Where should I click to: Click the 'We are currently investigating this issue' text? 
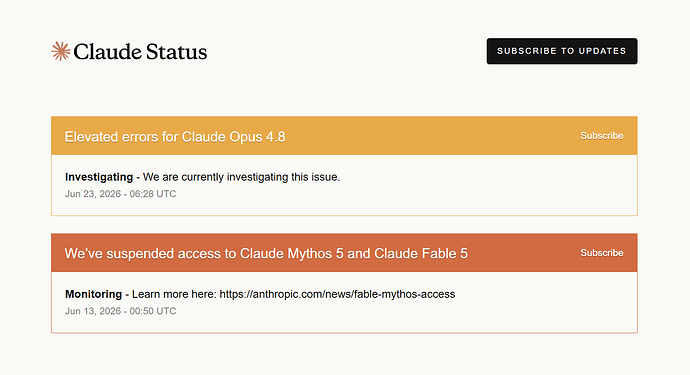click(241, 177)
